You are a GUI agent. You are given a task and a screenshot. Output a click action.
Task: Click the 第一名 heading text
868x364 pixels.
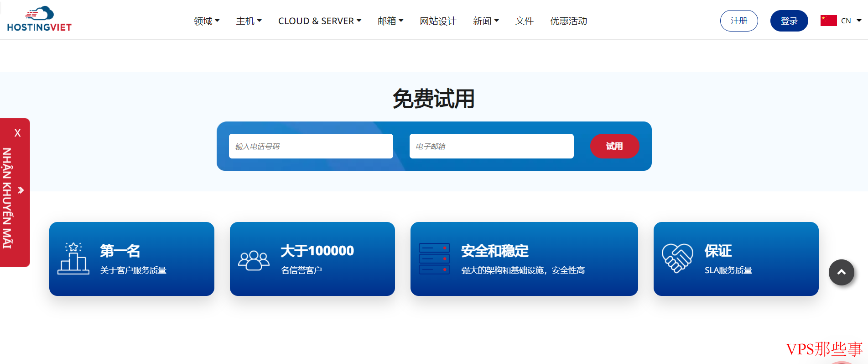(x=120, y=251)
